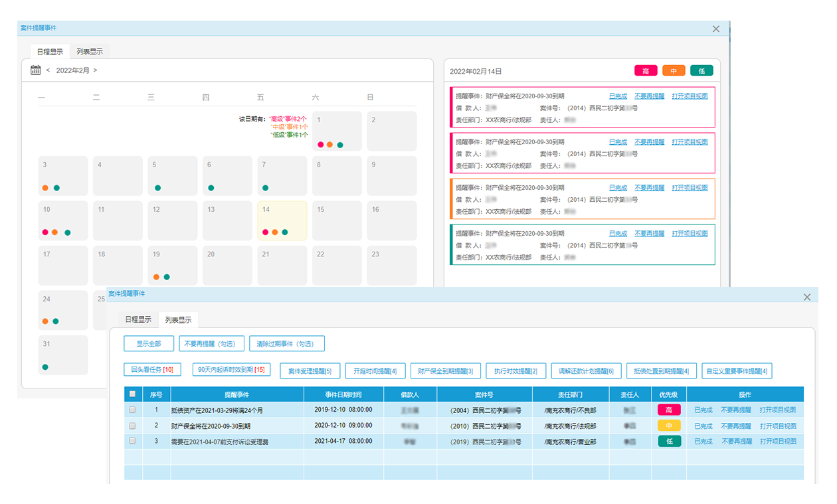The image size is (837, 504).
Task: Close the upper 案件提醒事件 window
Action: click(715, 29)
